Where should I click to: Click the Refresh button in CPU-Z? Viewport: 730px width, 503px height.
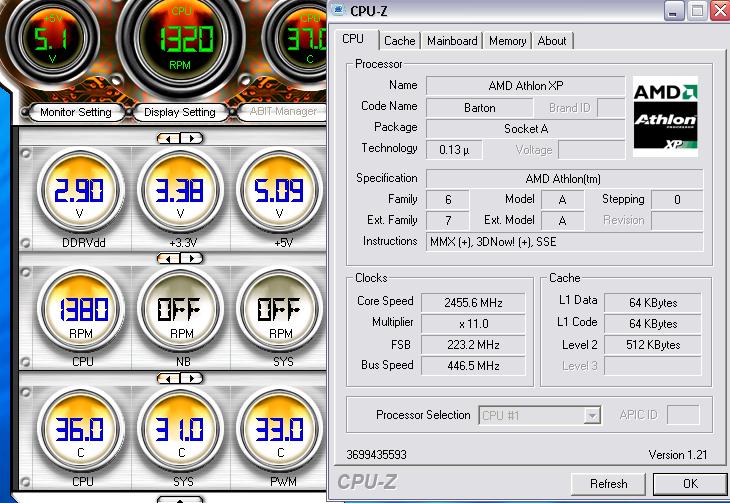click(x=608, y=484)
